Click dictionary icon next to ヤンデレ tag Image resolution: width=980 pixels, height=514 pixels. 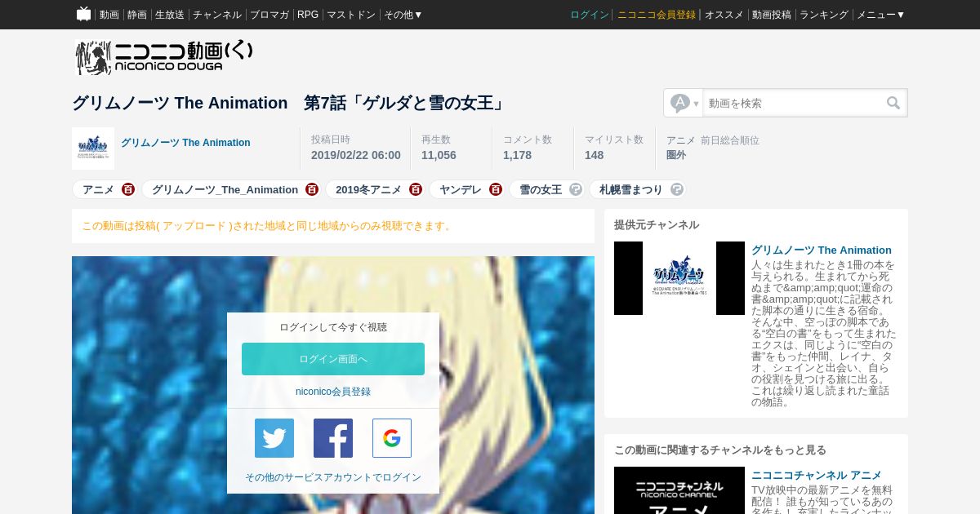pos(496,189)
